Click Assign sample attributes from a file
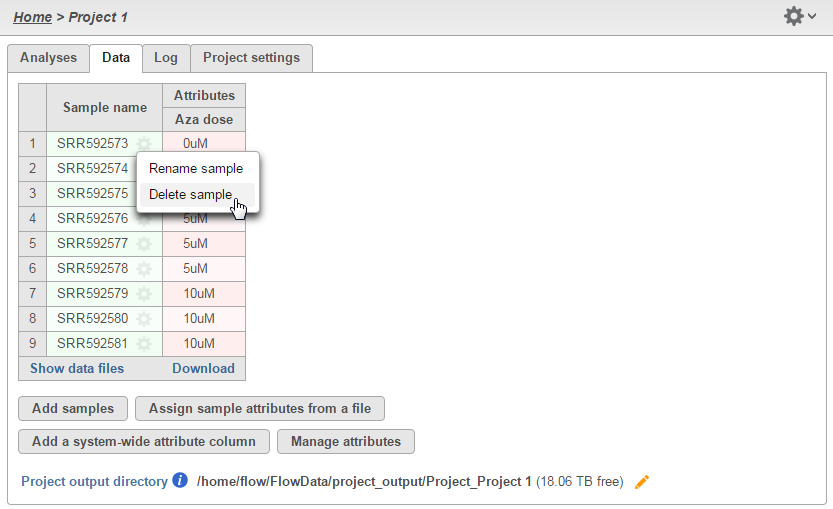 pyautogui.click(x=260, y=409)
